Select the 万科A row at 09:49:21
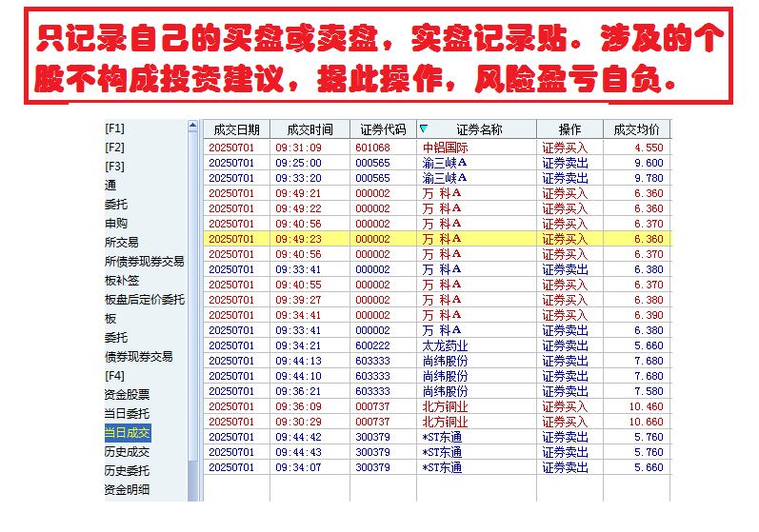The height and width of the screenshot is (532, 759). pos(437,193)
